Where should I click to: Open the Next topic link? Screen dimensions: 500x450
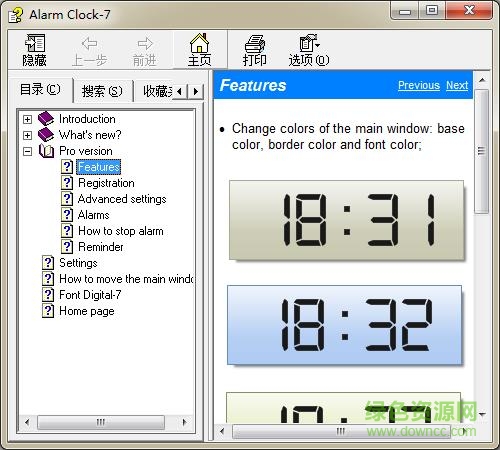tap(457, 85)
